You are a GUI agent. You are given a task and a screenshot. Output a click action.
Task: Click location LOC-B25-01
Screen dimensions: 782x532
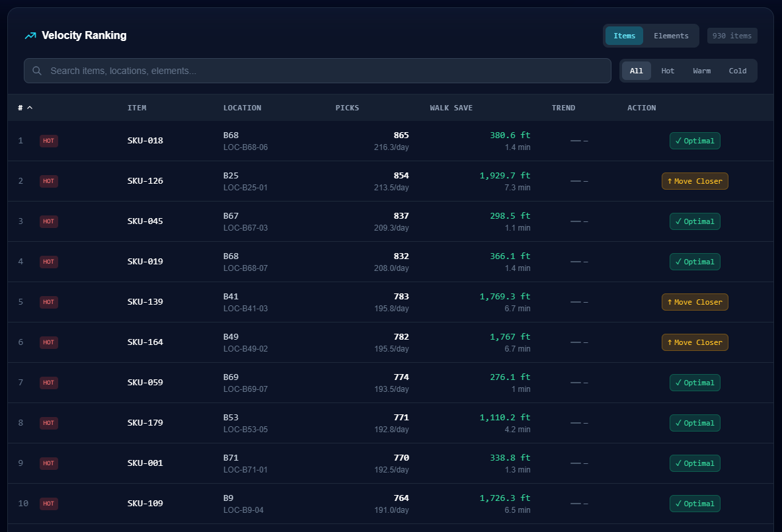[245, 188]
